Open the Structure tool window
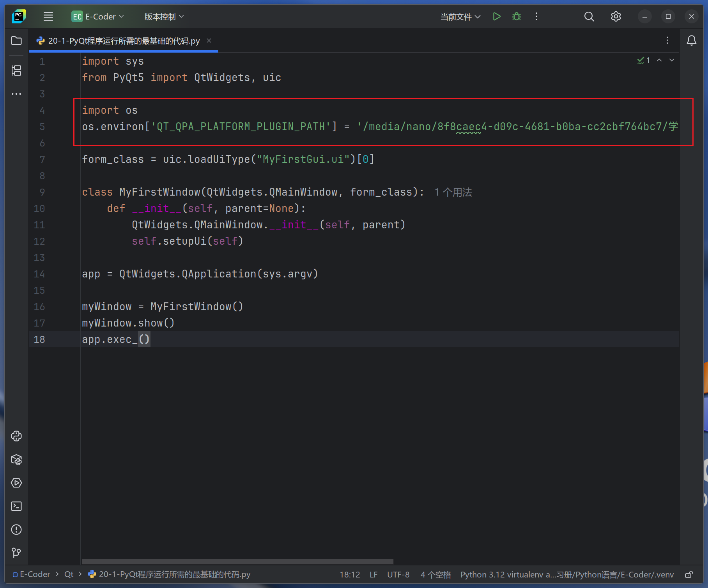Image resolution: width=708 pixels, height=588 pixels. (x=16, y=71)
